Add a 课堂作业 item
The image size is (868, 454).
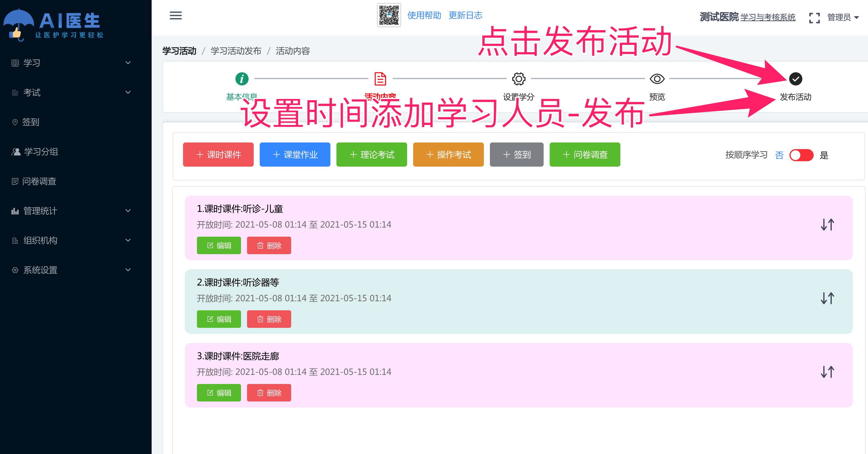tap(295, 155)
